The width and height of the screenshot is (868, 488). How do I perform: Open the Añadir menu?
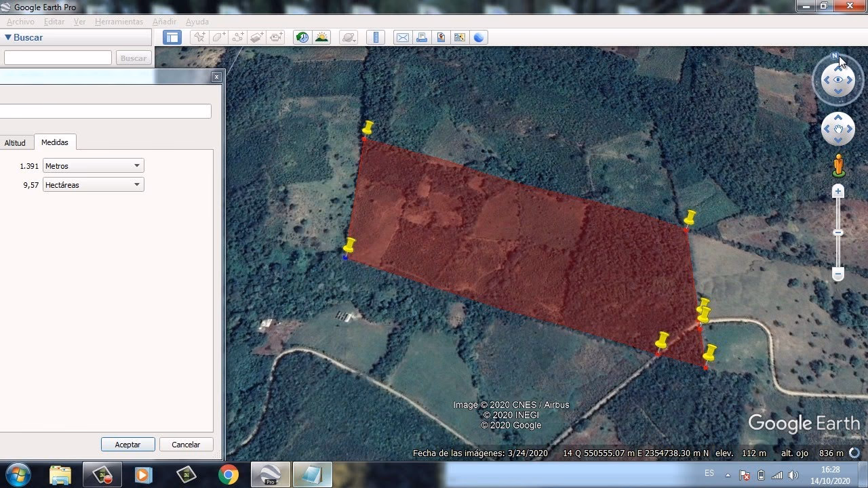coord(165,22)
